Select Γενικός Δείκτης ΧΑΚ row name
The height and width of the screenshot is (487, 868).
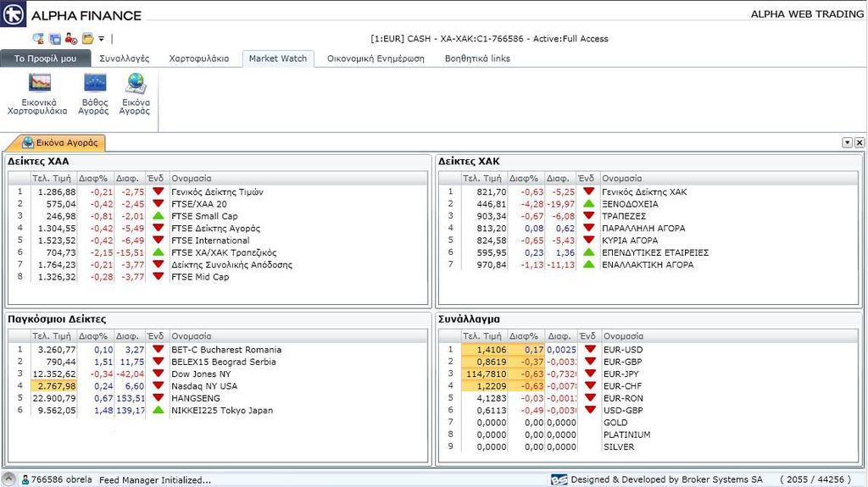tap(644, 191)
